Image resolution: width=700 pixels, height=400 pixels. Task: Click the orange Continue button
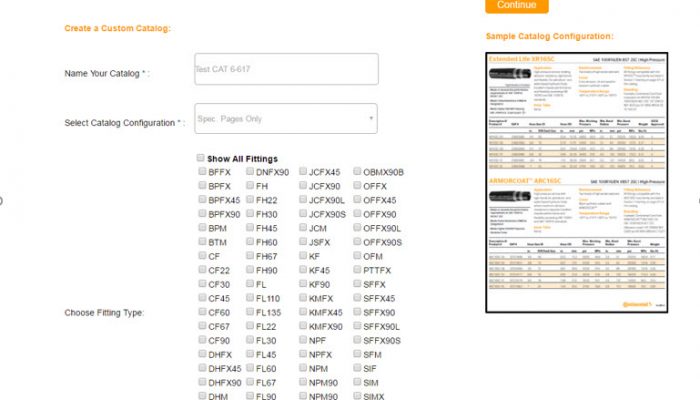click(516, 5)
